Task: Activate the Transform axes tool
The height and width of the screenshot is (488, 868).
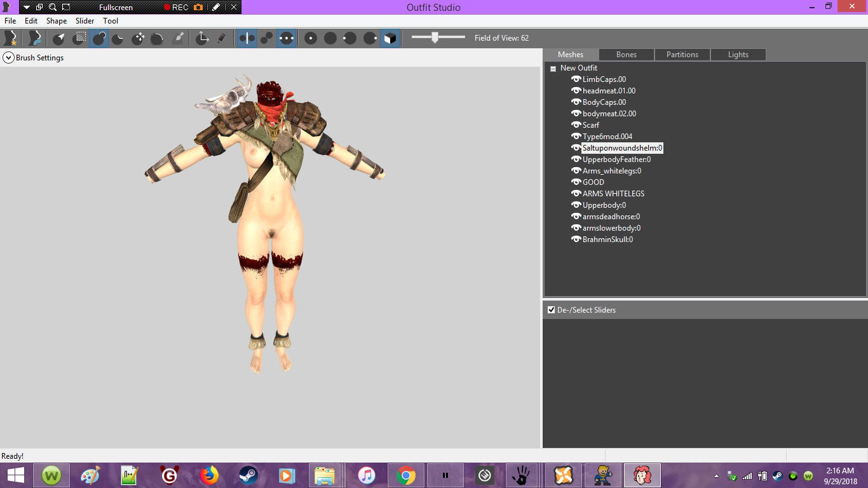Action: pos(202,38)
